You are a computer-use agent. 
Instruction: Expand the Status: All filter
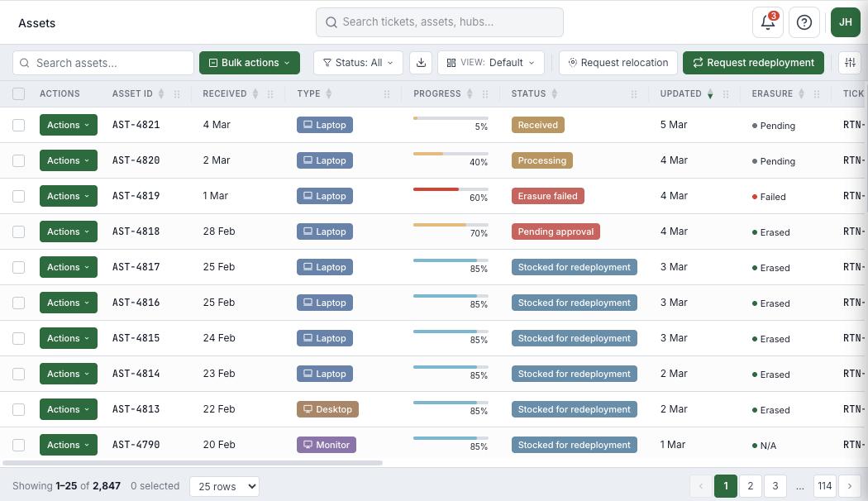(x=358, y=63)
